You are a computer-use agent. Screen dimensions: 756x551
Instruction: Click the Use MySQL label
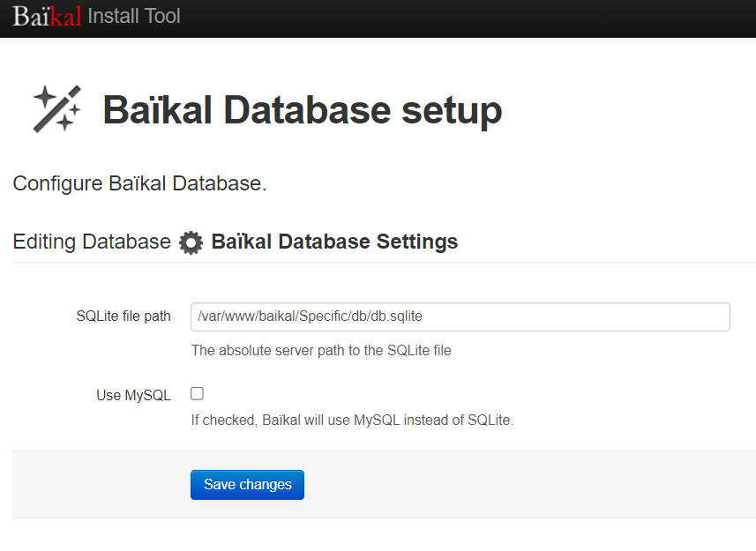pos(133,396)
